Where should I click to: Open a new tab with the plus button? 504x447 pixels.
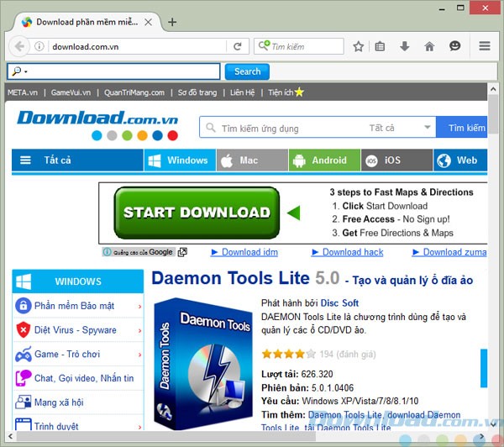172,22
